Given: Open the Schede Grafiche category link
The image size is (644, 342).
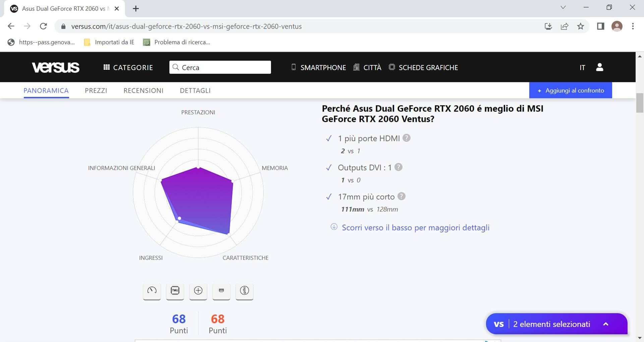Looking at the screenshot, I should pos(423,67).
